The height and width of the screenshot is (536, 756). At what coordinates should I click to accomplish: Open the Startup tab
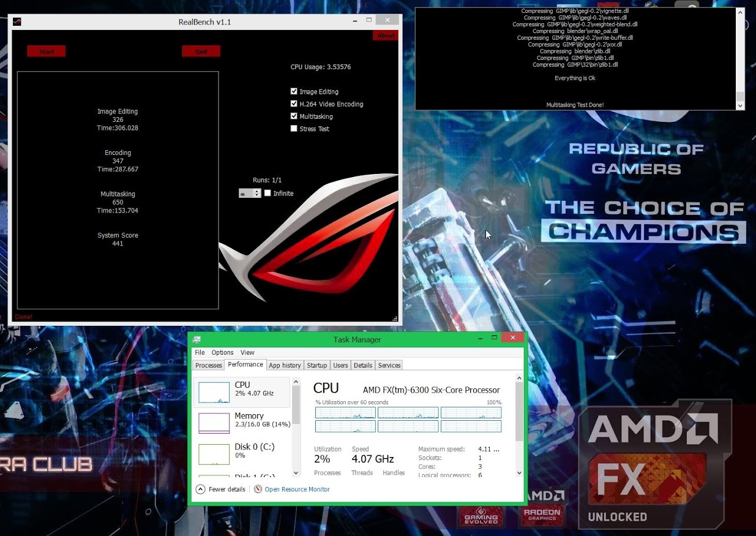click(x=317, y=365)
